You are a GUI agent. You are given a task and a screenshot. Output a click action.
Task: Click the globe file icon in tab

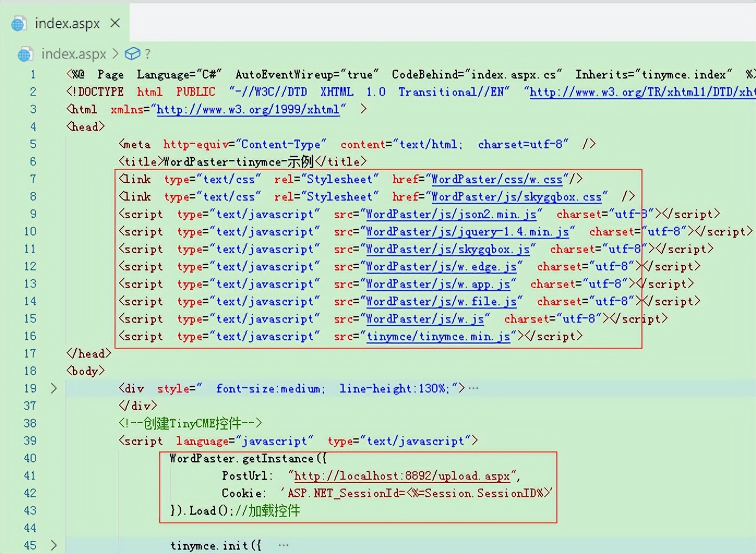click(19, 24)
